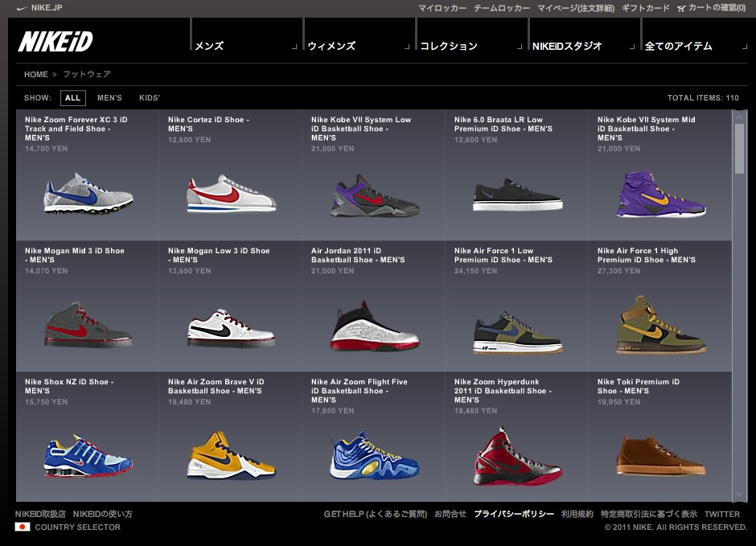
Task: Click the Air Jordan 2011 iD title text
Action: tap(358, 256)
